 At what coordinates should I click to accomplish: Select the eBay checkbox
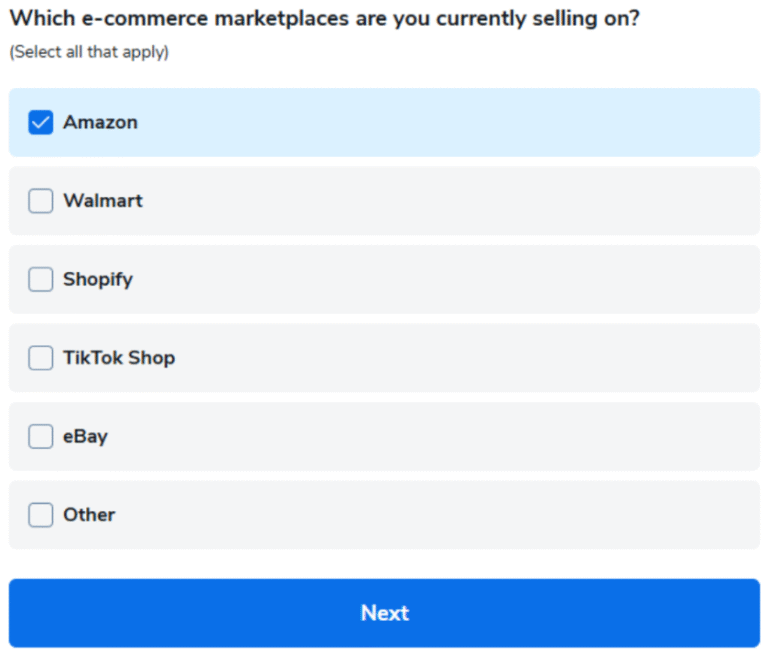pyautogui.click(x=41, y=436)
